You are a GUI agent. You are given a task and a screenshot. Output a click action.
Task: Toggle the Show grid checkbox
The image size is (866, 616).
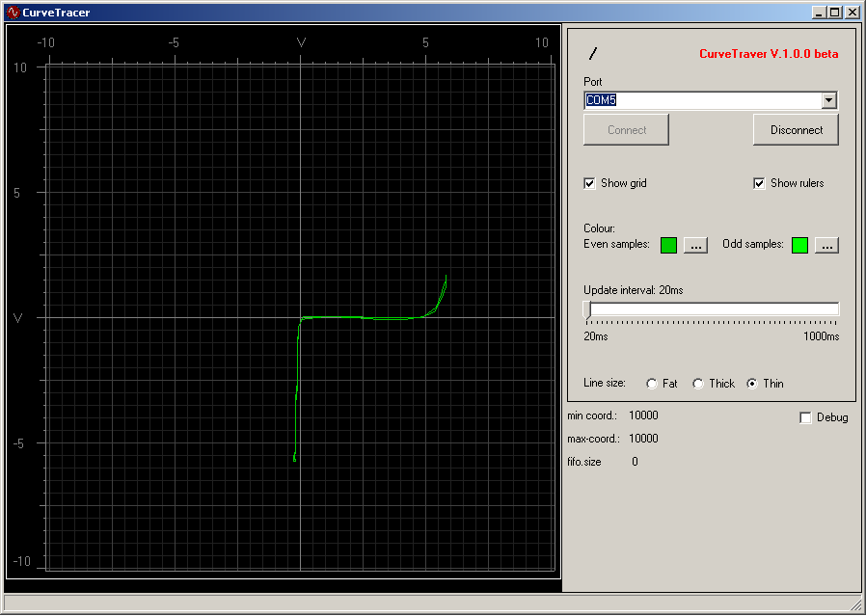click(590, 183)
